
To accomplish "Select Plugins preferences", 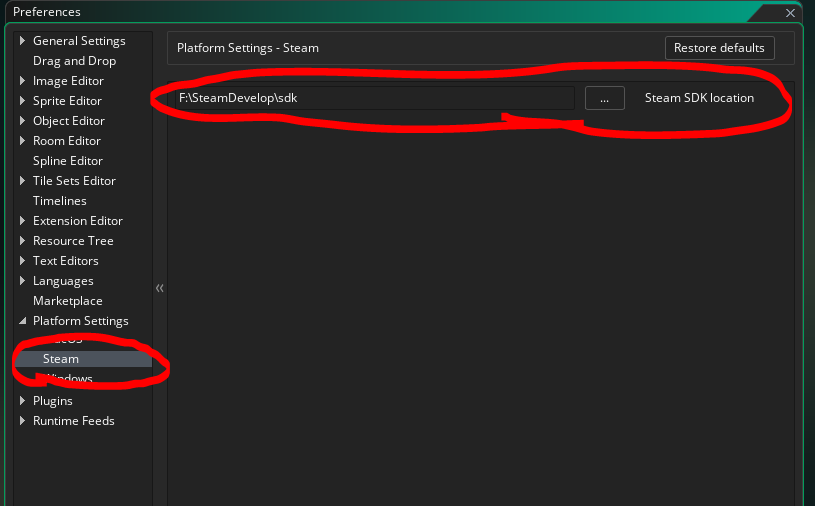I will click(52, 401).
